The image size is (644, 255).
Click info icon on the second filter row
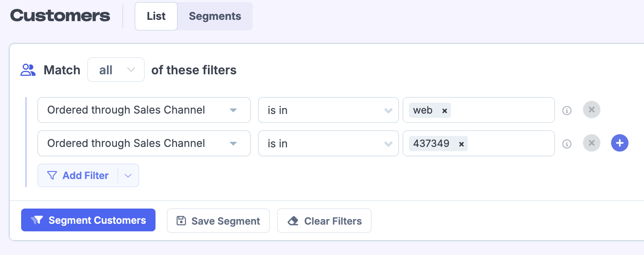(x=567, y=144)
